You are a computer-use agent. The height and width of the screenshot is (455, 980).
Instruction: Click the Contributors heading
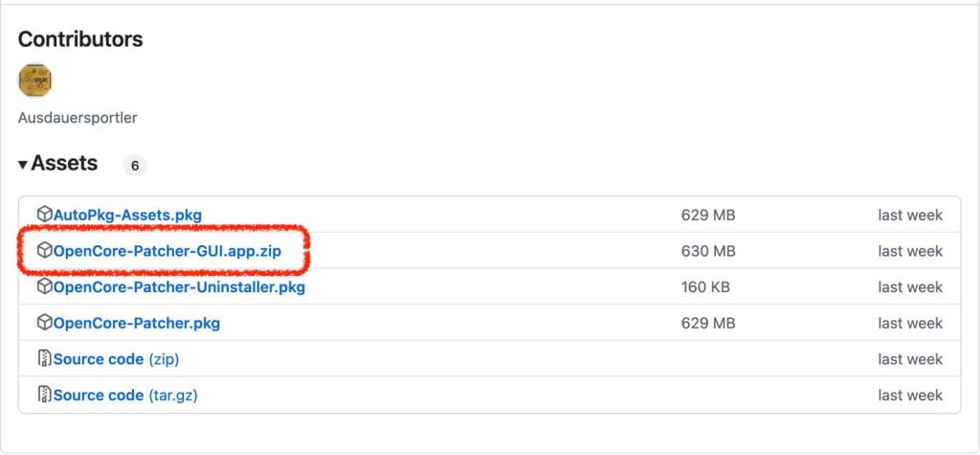pos(80,39)
